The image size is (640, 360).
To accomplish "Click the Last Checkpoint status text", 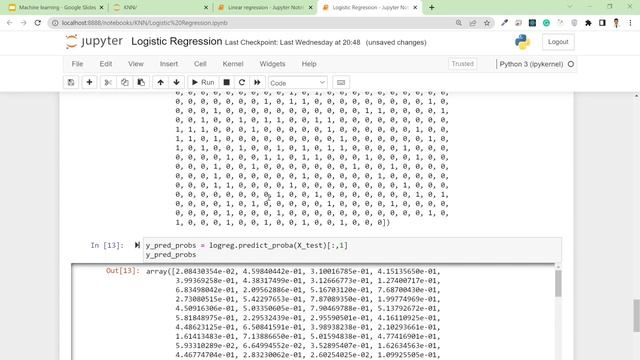I will [x=293, y=42].
